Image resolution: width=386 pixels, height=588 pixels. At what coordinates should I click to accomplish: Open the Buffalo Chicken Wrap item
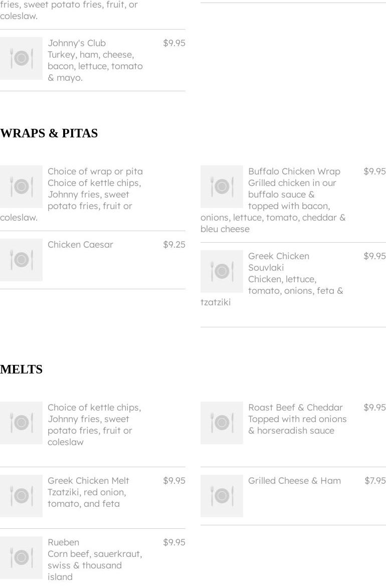(294, 171)
